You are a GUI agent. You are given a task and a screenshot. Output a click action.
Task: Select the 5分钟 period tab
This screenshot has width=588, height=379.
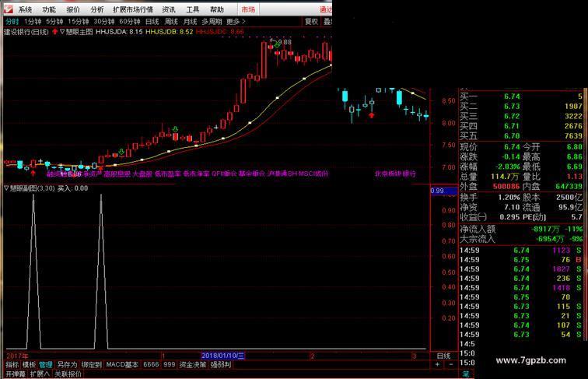(54, 22)
